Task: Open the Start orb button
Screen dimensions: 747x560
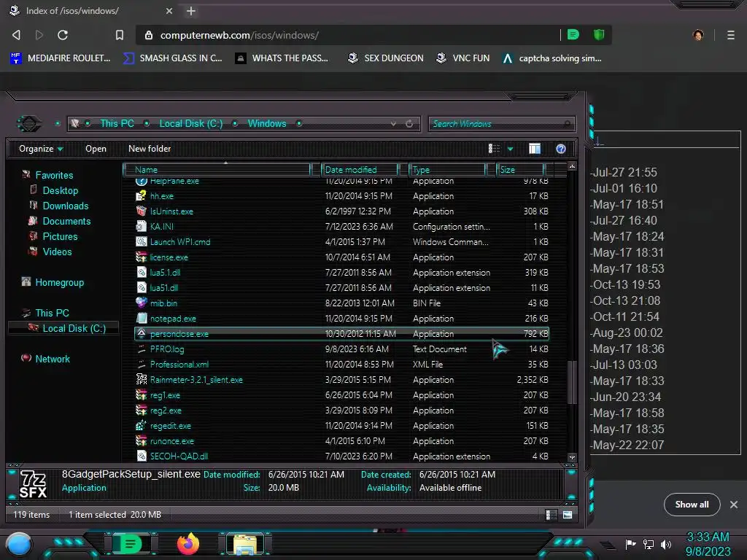Action: (x=19, y=544)
